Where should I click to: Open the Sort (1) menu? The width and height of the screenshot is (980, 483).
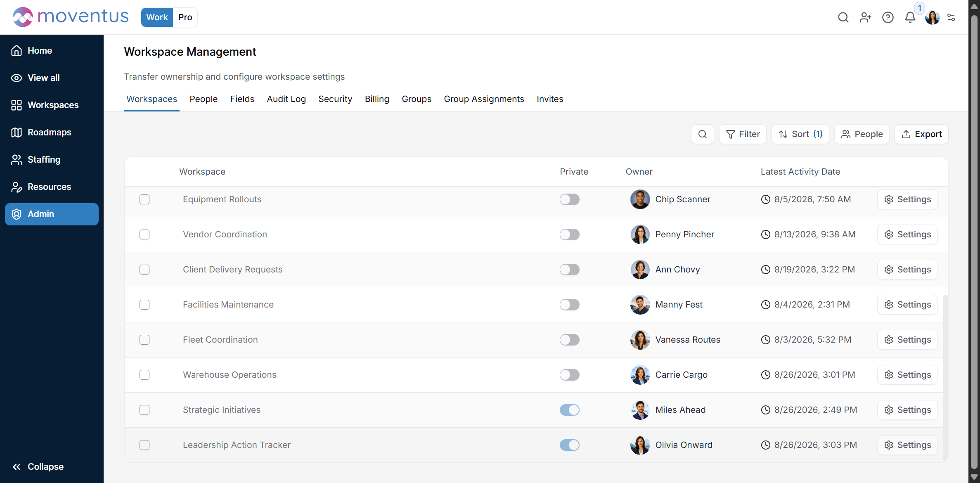click(800, 134)
